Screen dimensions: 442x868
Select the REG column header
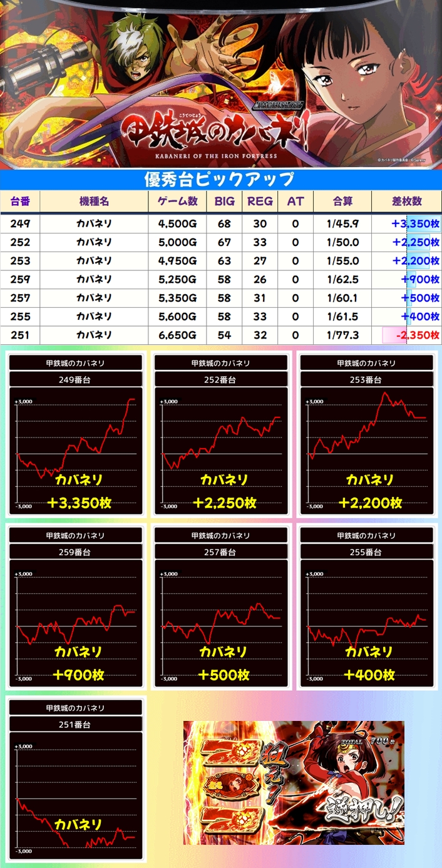pos(260,202)
